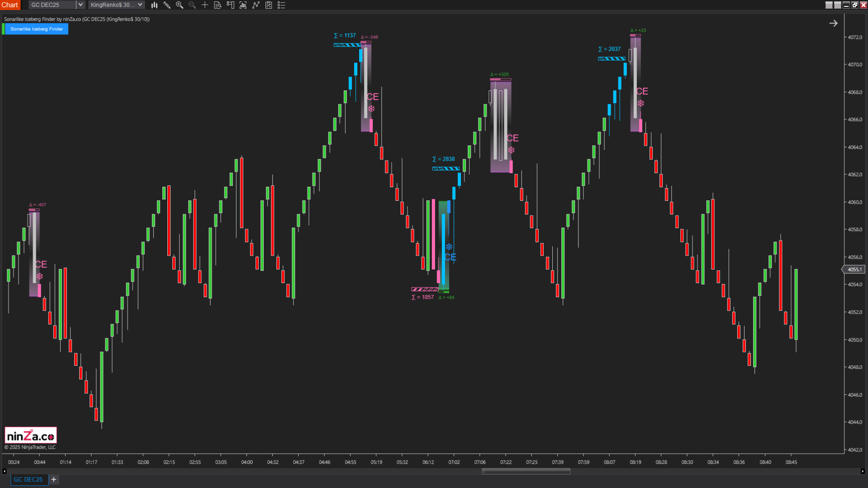
Task: Zoom out using the magnifier-minus icon
Action: (x=192, y=5)
